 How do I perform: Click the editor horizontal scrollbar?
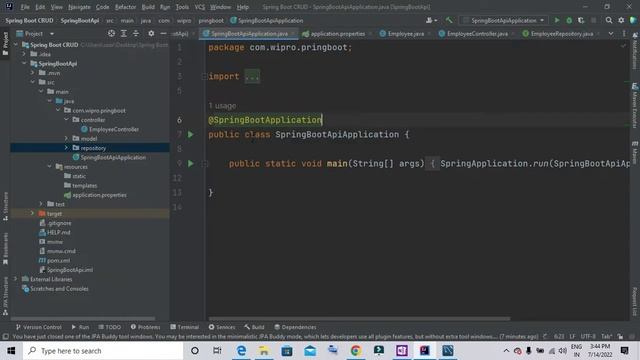359,318
